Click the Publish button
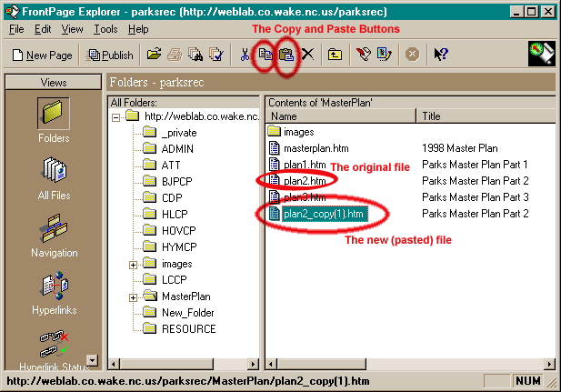 pyautogui.click(x=110, y=55)
